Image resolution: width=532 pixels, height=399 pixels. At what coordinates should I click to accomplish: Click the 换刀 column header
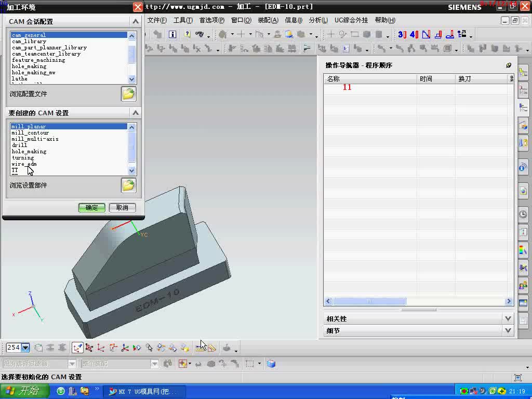(x=481, y=79)
